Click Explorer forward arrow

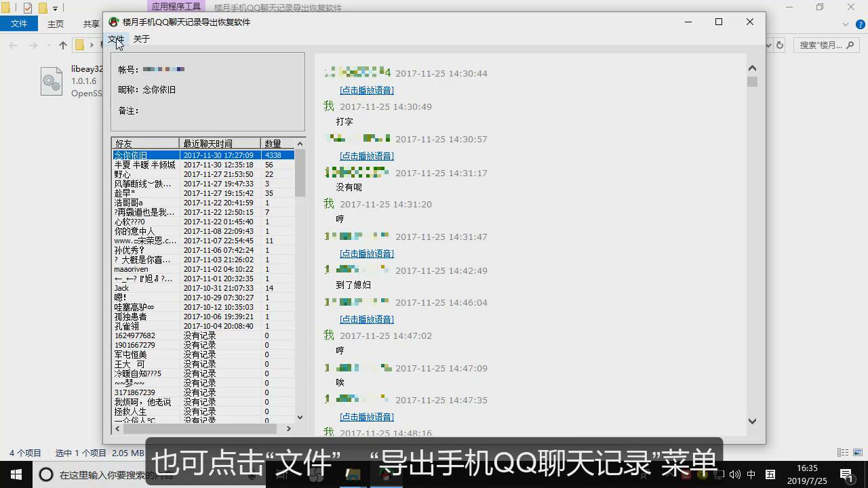33,45
